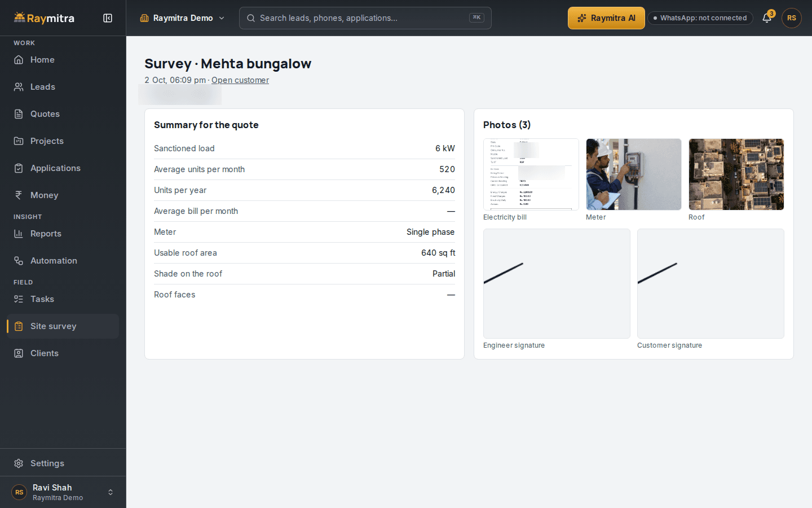Click the WhatsApp: not connected status
The height and width of the screenshot is (508, 812).
pyautogui.click(x=700, y=18)
